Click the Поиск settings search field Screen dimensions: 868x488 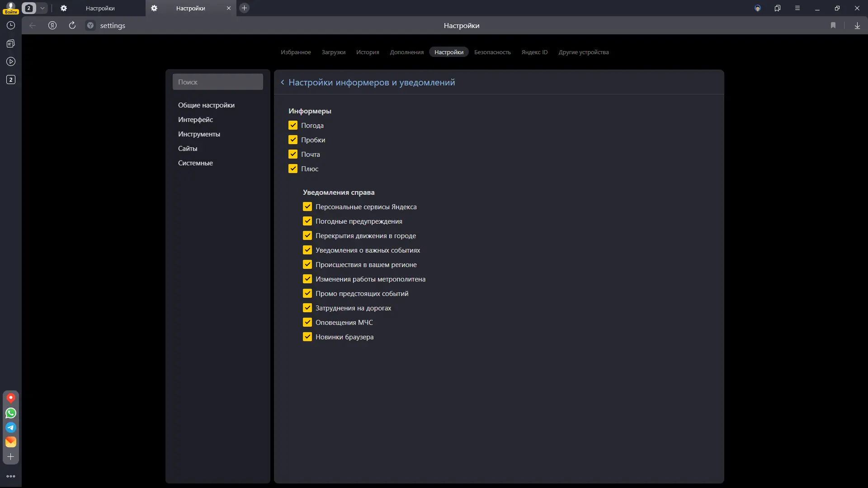[x=218, y=82]
